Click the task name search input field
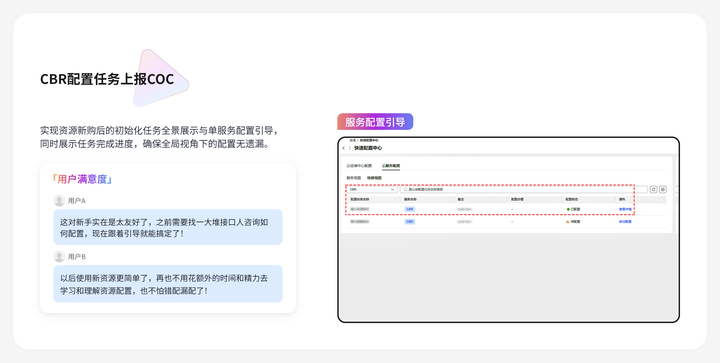Screen dimensions: 720x363 point(523,189)
